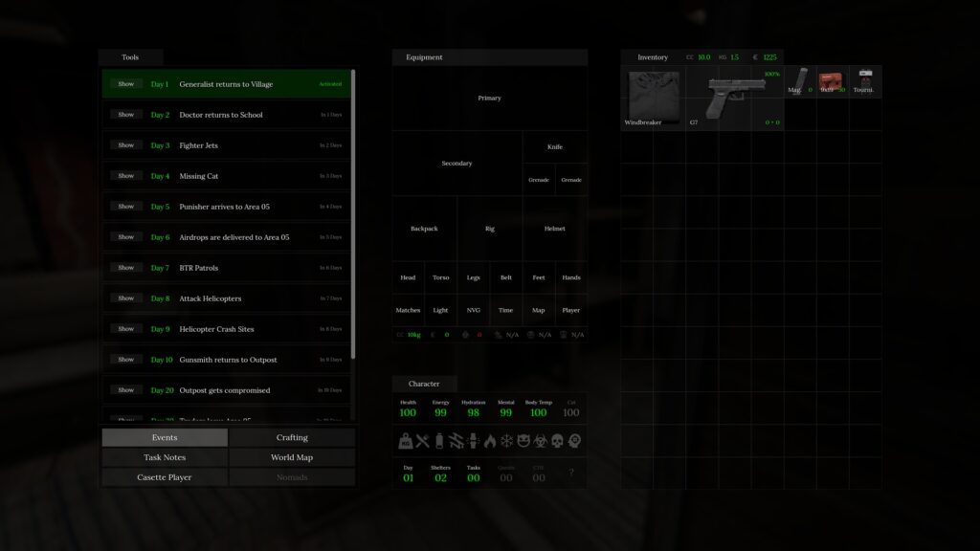Show the Day 8 Attack Helicopters event
Screen dimensions: 980x551
point(125,298)
